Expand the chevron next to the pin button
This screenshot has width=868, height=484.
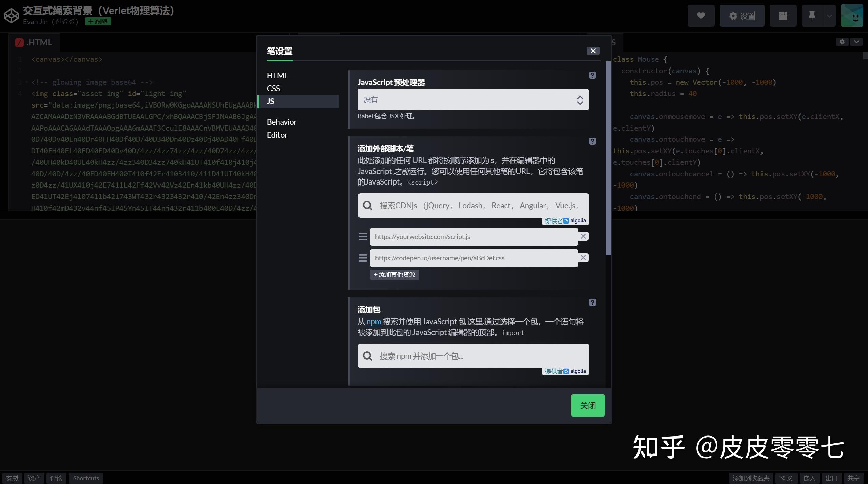click(829, 16)
